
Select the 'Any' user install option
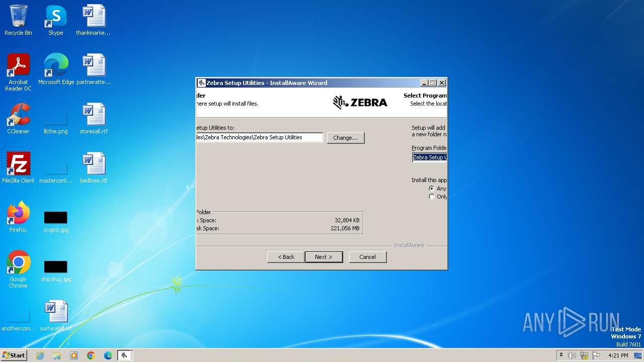432,189
